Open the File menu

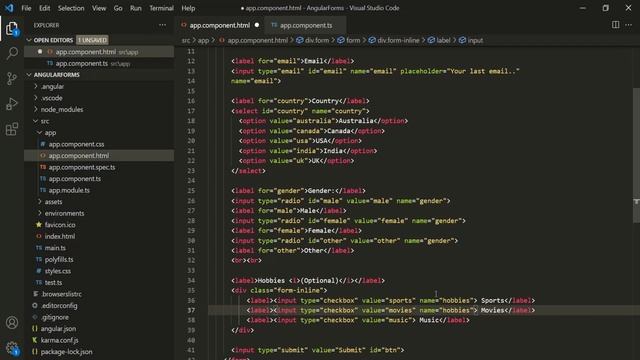coord(26,8)
